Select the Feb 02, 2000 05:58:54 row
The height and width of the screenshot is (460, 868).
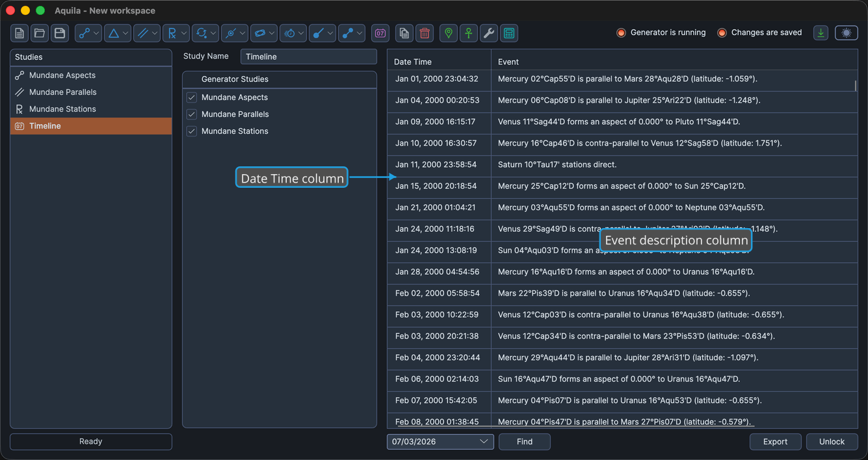pyautogui.click(x=622, y=294)
